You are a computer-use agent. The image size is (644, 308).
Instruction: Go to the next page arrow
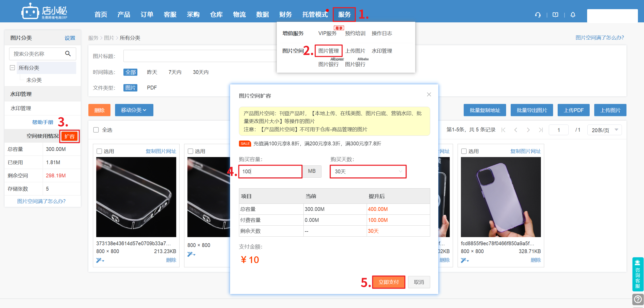(528, 130)
